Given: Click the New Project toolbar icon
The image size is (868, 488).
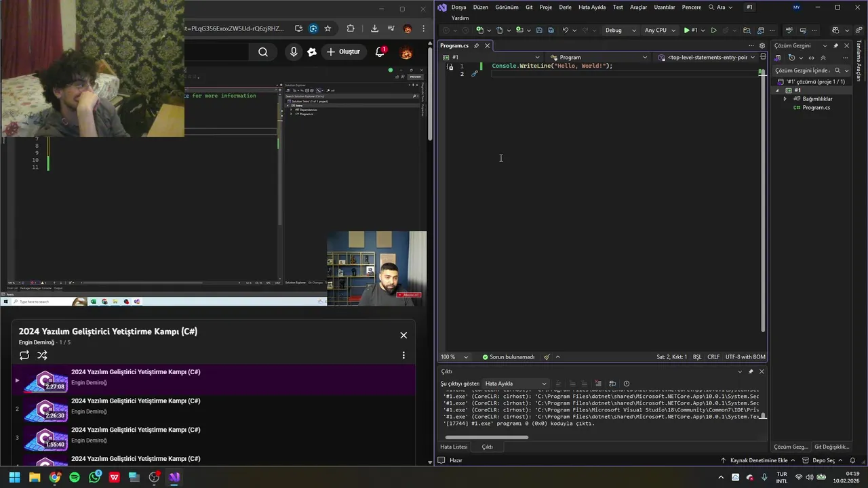Looking at the screenshot, I should 479,30.
